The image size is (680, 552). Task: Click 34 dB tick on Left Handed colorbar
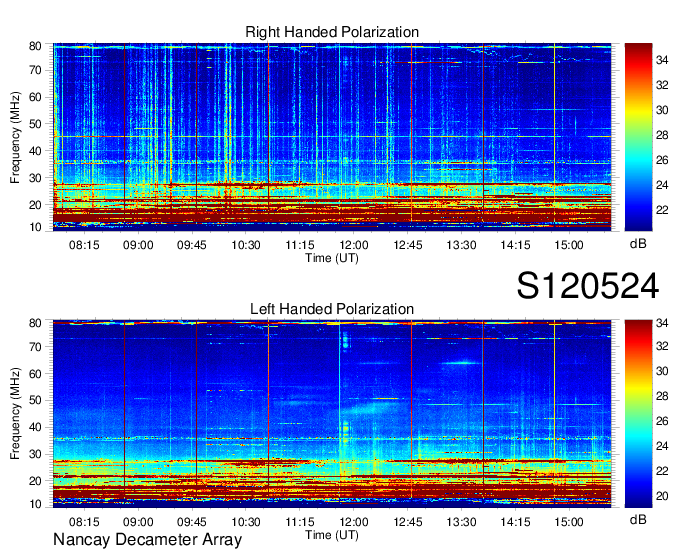(x=662, y=323)
